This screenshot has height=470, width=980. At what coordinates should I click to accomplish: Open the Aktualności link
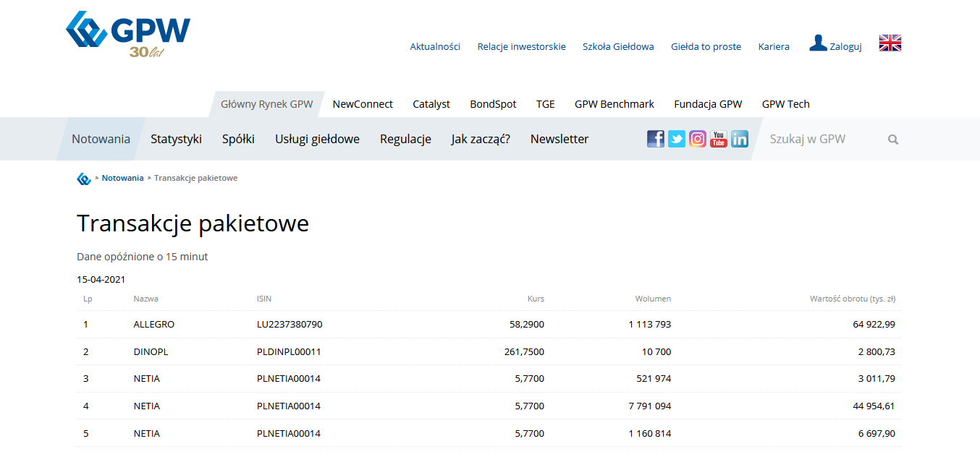click(x=435, y=46)
